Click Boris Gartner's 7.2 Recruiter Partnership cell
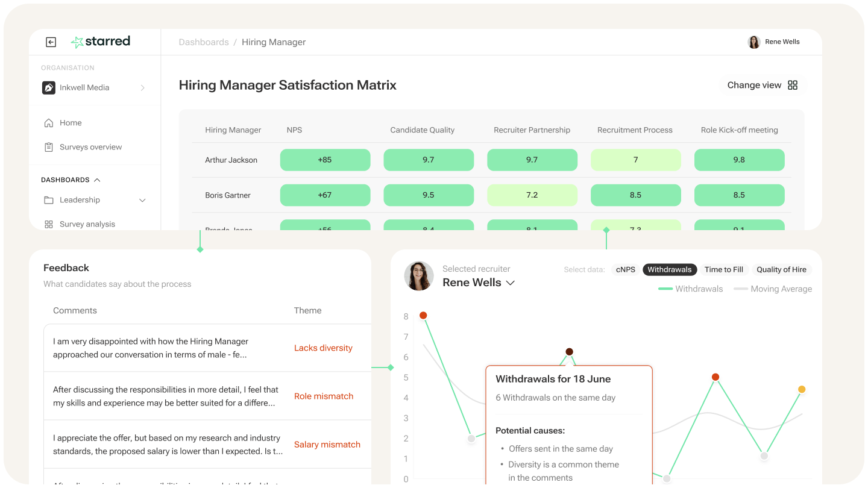 coord(532,195)
